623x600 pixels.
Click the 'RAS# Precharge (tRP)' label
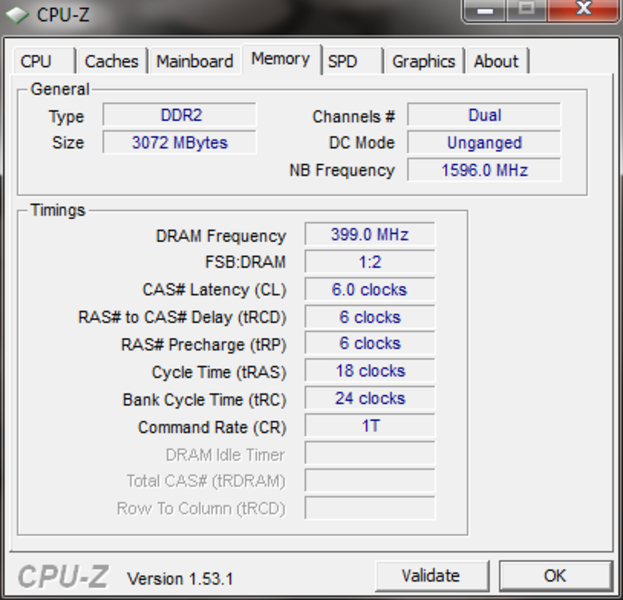coord(204,345)
